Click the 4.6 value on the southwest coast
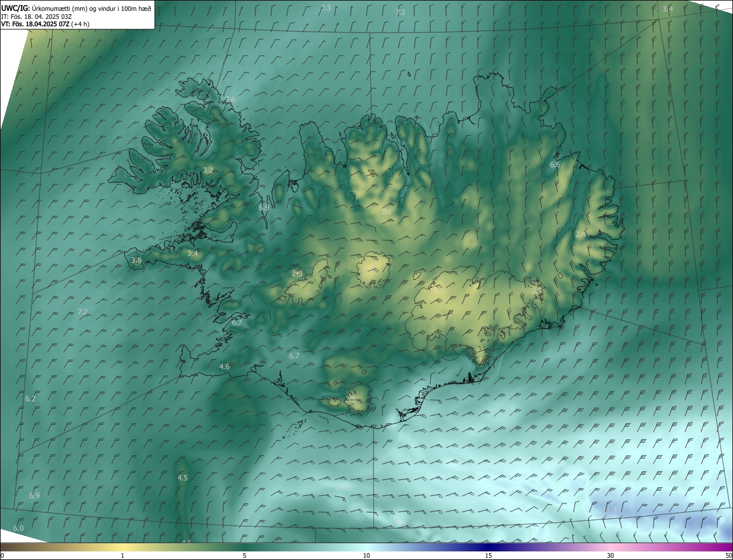The height and width of the screenshot is (560, 733). click(224, 367)
